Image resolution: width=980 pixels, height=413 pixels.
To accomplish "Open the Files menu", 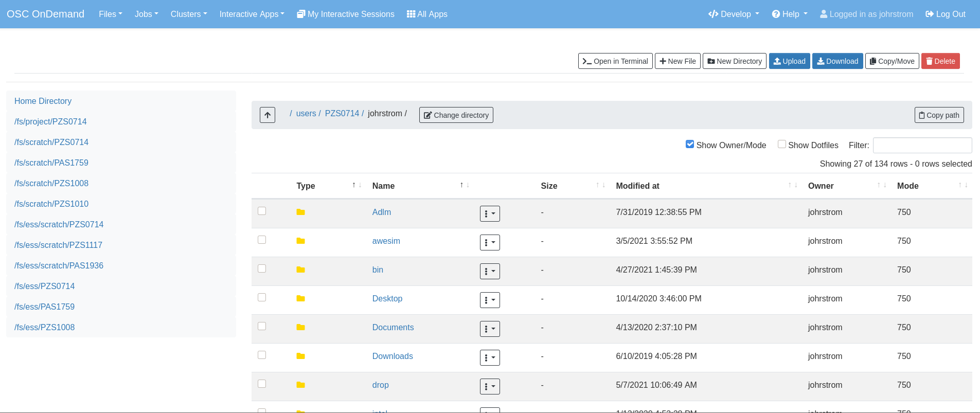I will (110, 14).
